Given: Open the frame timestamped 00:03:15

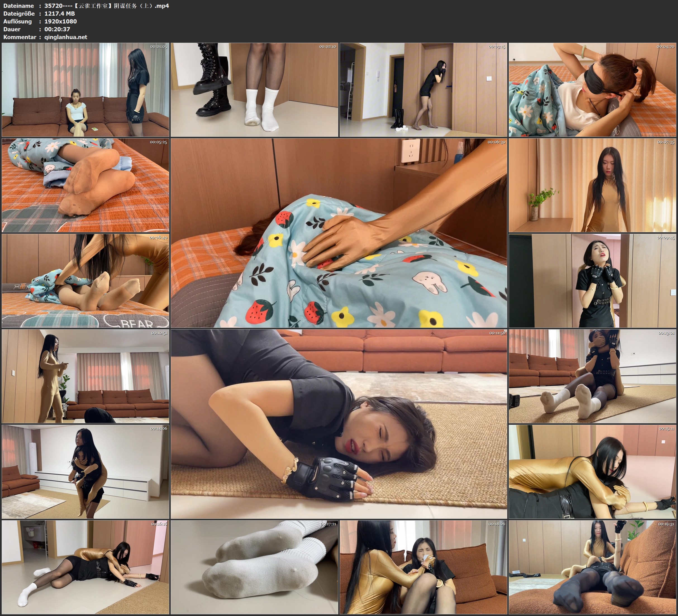Looking at the screenshot, I should pyautogui.click(x=423, y=89).
